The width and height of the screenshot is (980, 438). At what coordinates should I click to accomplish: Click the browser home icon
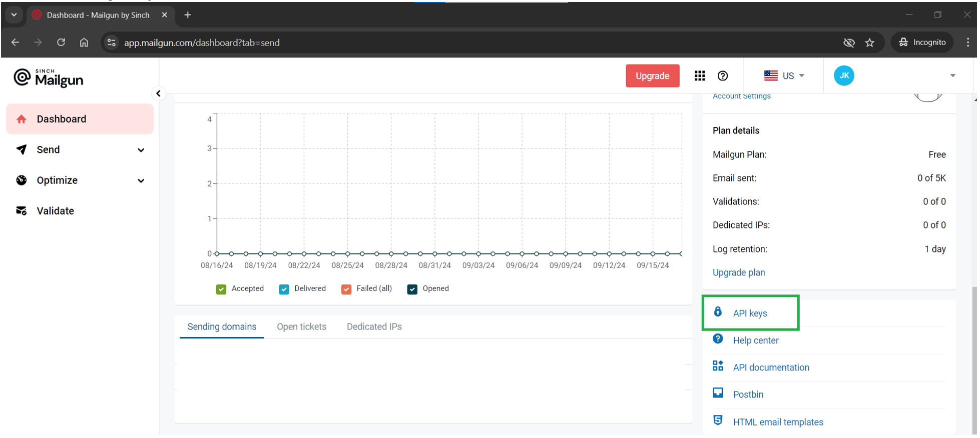tap(84, 42)
